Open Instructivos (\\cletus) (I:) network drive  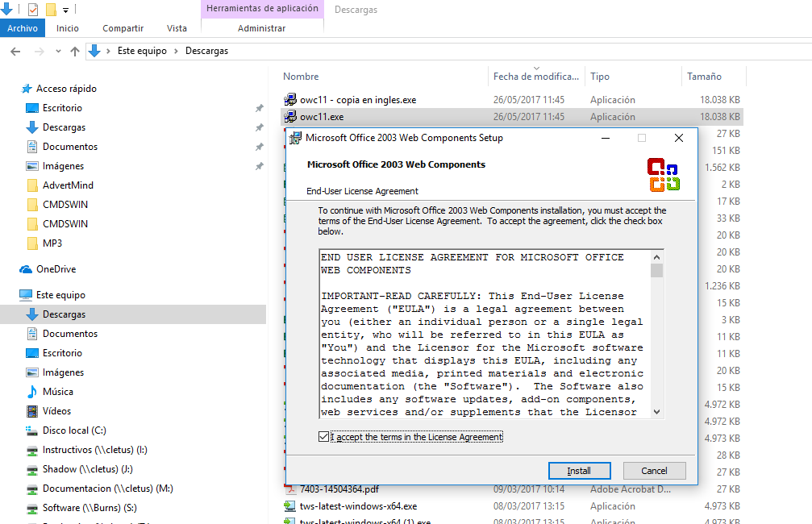(95, 450)
